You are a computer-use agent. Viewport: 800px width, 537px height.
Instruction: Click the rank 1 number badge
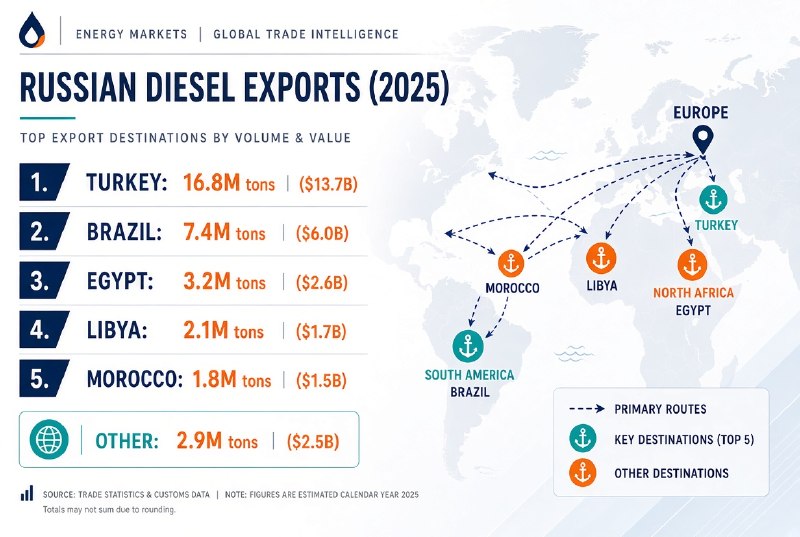point(43,182)
